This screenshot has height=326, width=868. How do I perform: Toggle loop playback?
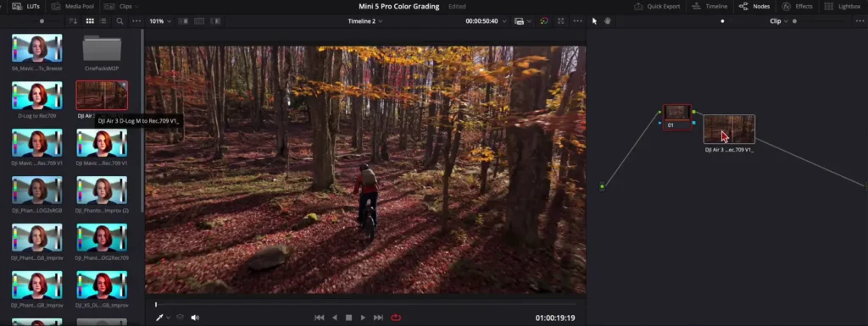396,318
